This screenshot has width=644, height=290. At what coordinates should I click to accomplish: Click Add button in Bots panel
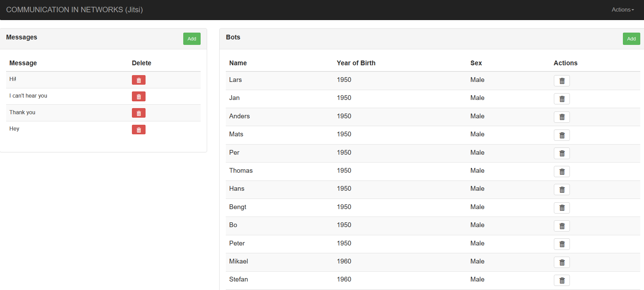(631, 39)
